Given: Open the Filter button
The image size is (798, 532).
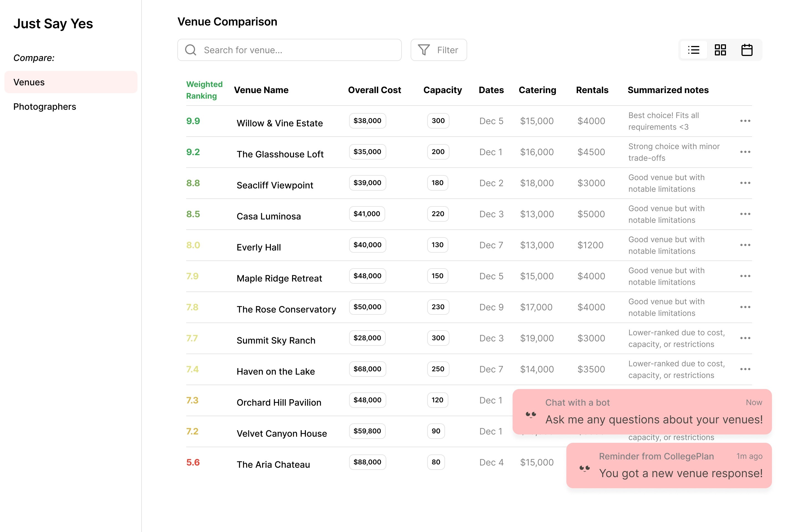Looking at the screenshot, I should pyautogui.click(x=438, y=50).
